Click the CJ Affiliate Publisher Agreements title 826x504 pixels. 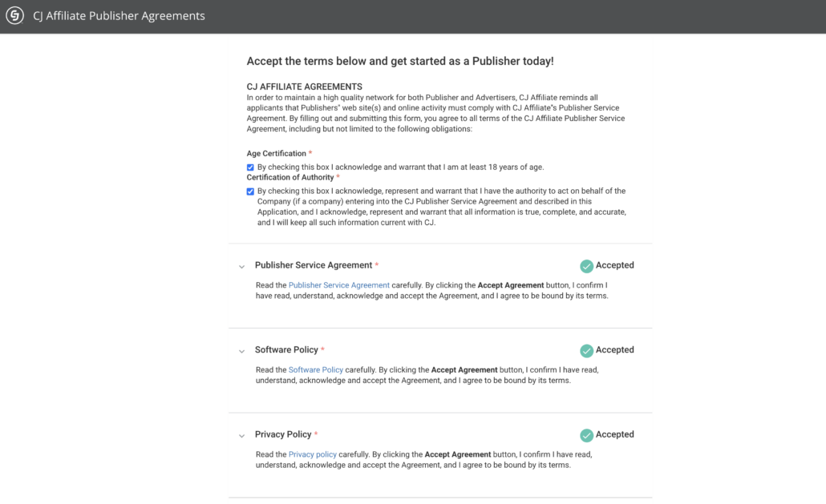pyautogui.click(x=119, y=16)
